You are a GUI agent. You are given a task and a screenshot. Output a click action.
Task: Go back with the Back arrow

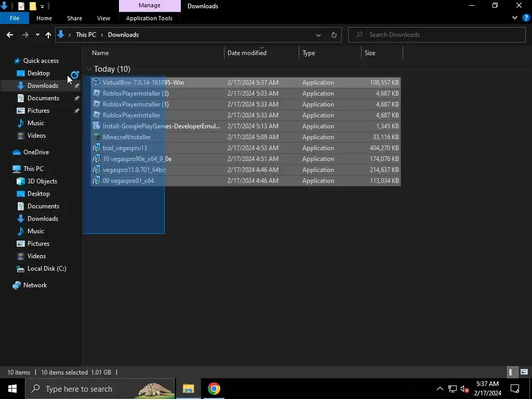point(10,35)
